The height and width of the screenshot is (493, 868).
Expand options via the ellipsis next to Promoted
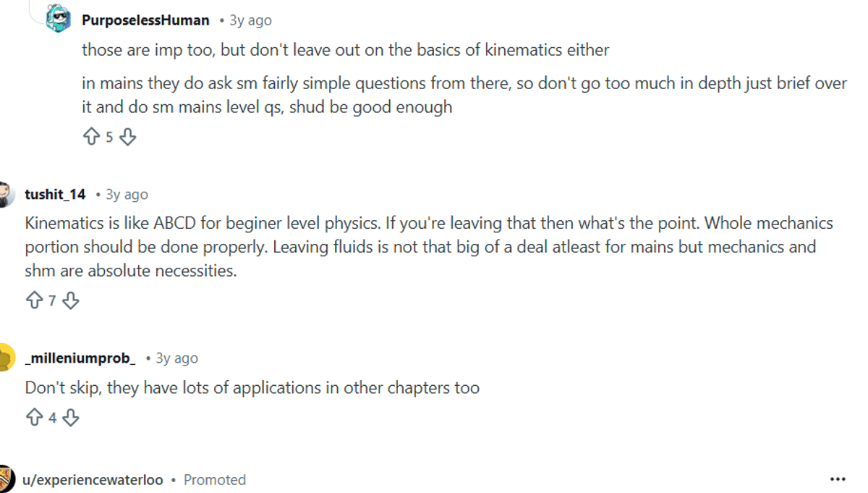click(838, 479)
